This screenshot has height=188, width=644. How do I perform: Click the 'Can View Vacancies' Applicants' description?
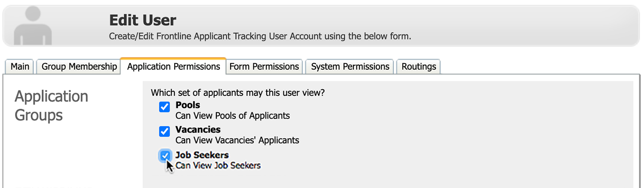click(237, 140)
